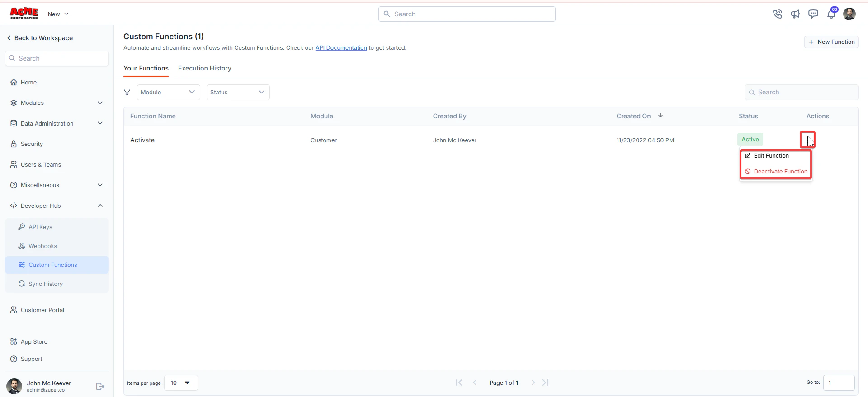Open the chat messages icon
Viewport: 868px width, 397px height.
(813, 14)
